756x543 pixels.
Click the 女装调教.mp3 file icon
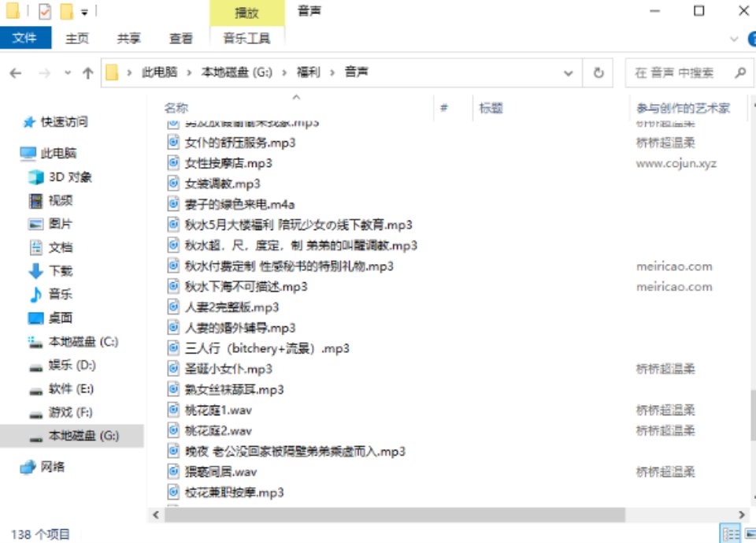(173, 184)
